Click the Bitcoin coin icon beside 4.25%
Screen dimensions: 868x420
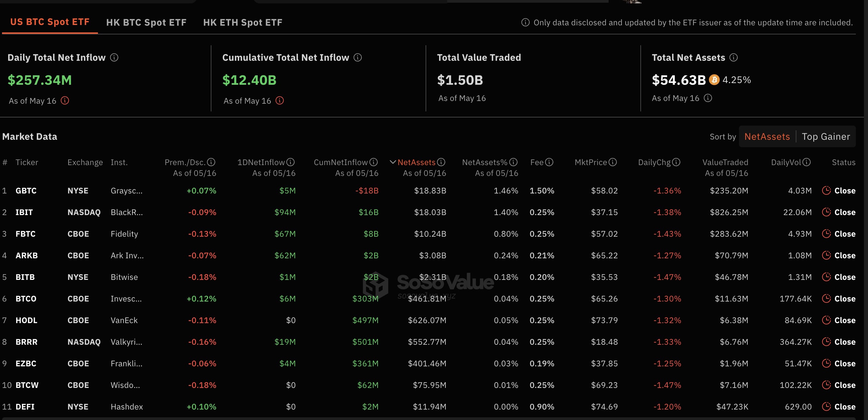[x=714, y=80]
